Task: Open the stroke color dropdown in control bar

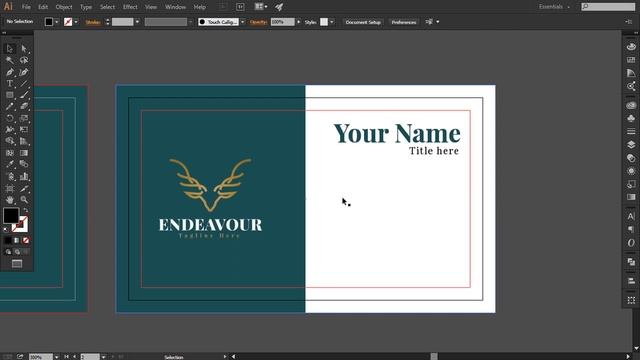Action: 76,22
